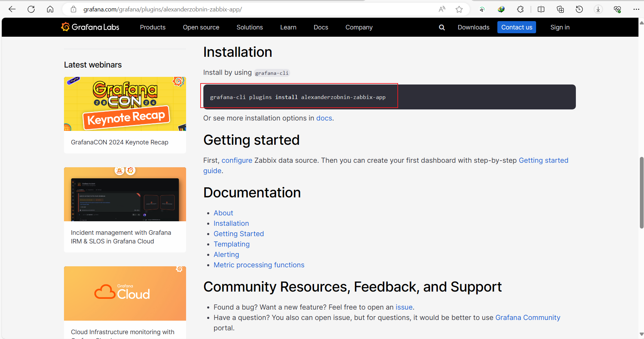Open Incident management webinar thumbnail
This screenshot has height=339, width=644.
(125, 194)
